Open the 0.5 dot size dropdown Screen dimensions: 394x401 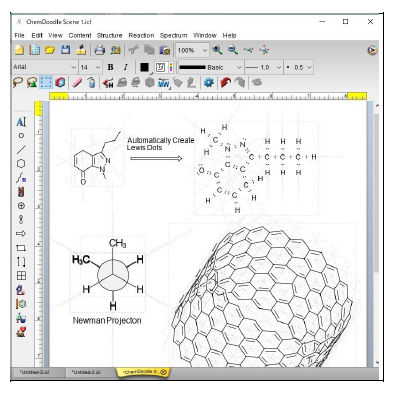[x=299, y=67]
